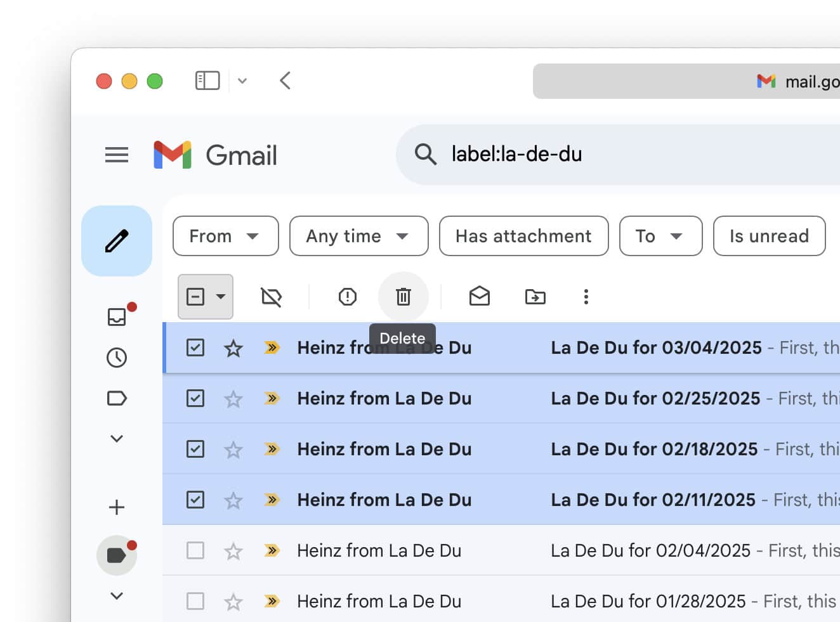Toggle the browser sidebar panel icon

coord(207,81)
